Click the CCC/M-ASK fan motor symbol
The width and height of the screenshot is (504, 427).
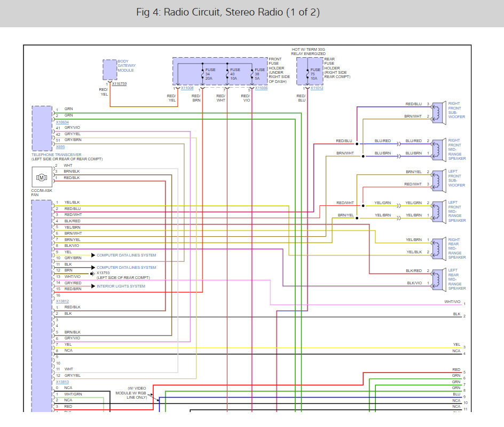(42, 177)
